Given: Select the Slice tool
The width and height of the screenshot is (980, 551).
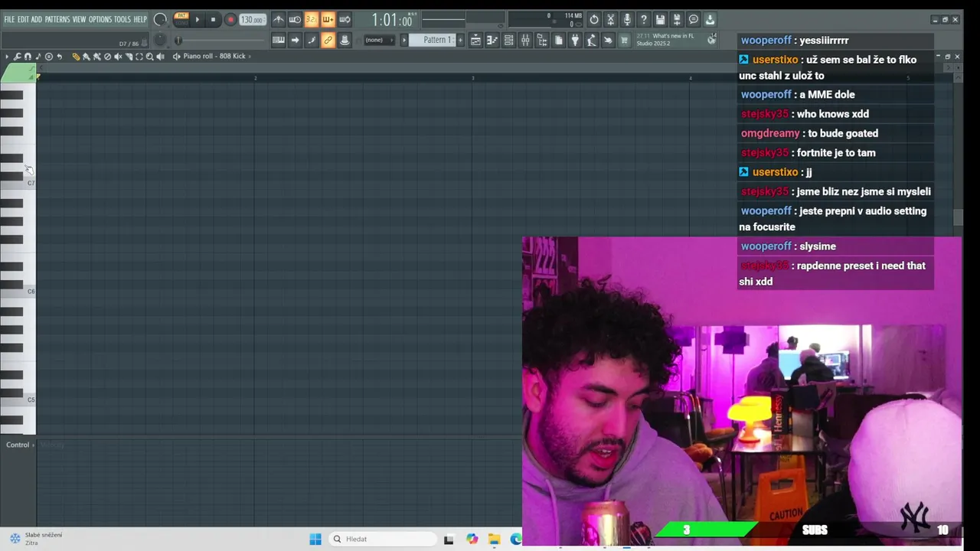Looking at the screenshot, I should pyautogui.click(x=129, y=56).
